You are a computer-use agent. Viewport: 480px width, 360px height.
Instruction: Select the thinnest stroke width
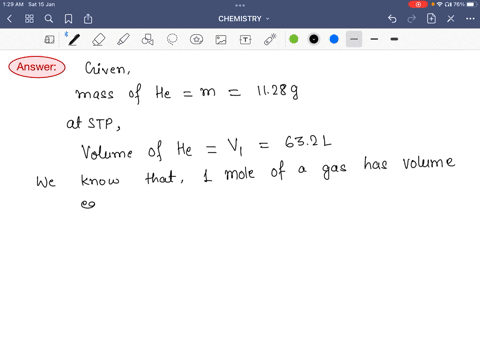click(x=354, y=39)
